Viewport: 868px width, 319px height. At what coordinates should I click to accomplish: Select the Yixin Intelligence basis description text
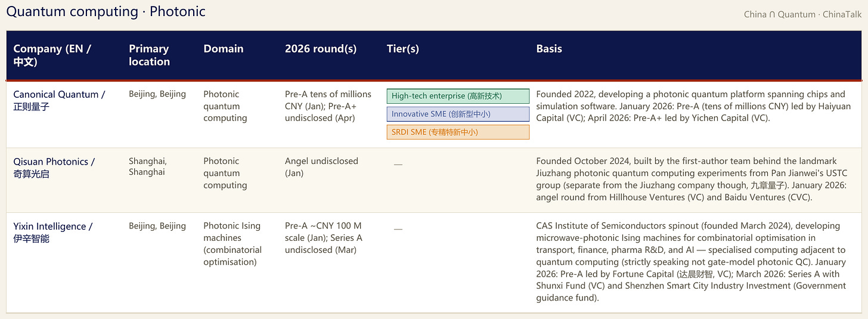tap(691, 262)
